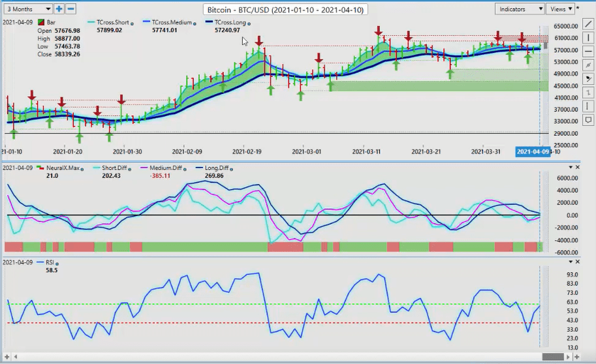Click the 65000.00 price axis label
This screenshot has height=364, width=596.
[566, 26]
